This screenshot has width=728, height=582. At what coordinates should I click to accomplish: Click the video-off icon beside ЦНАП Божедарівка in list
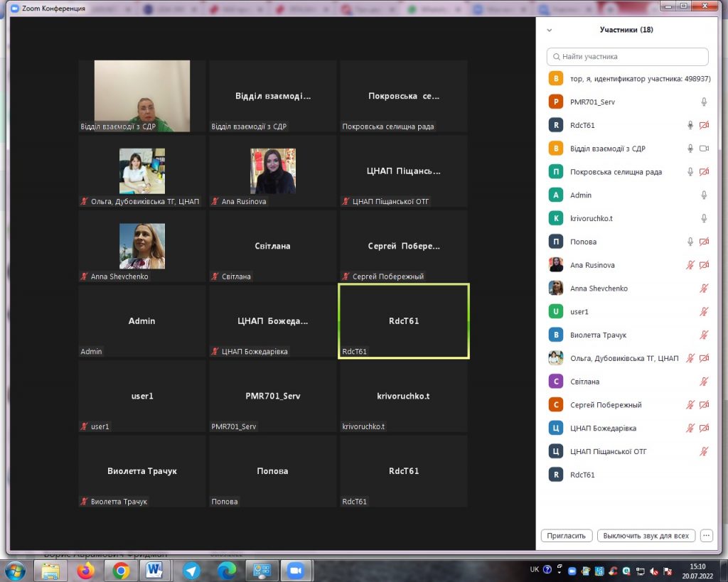click(705, 429)
